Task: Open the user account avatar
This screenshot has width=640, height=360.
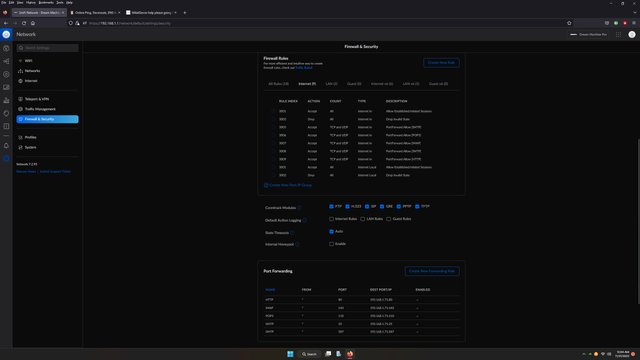Action: (x=632, y=35)
